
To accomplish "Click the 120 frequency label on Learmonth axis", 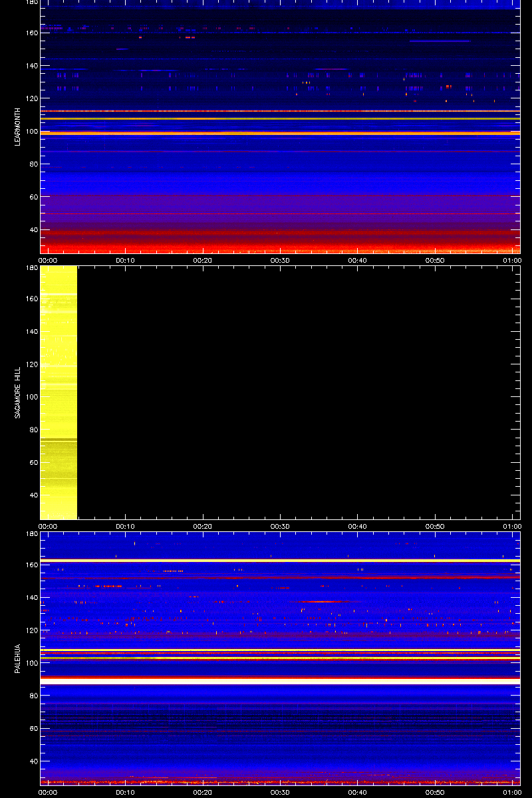I will [x=31, y=98].
